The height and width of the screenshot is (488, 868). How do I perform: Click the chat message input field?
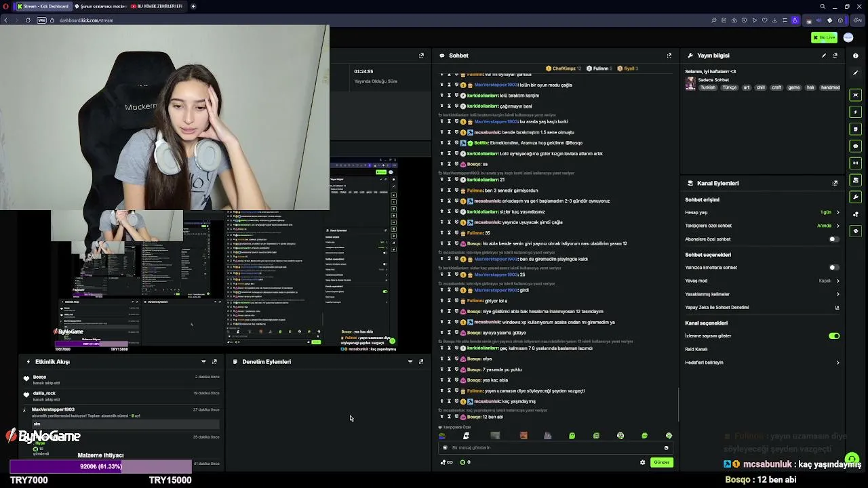pos(555,448)
